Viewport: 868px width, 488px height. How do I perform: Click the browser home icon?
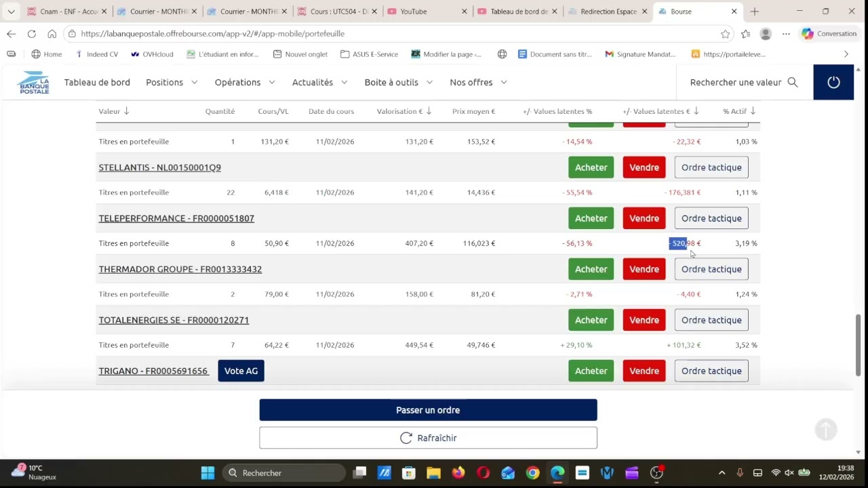(x=52, y=34)
